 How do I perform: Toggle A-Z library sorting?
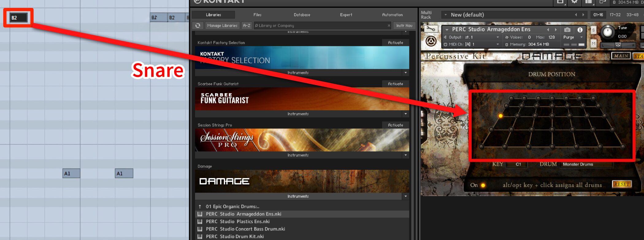247,25
